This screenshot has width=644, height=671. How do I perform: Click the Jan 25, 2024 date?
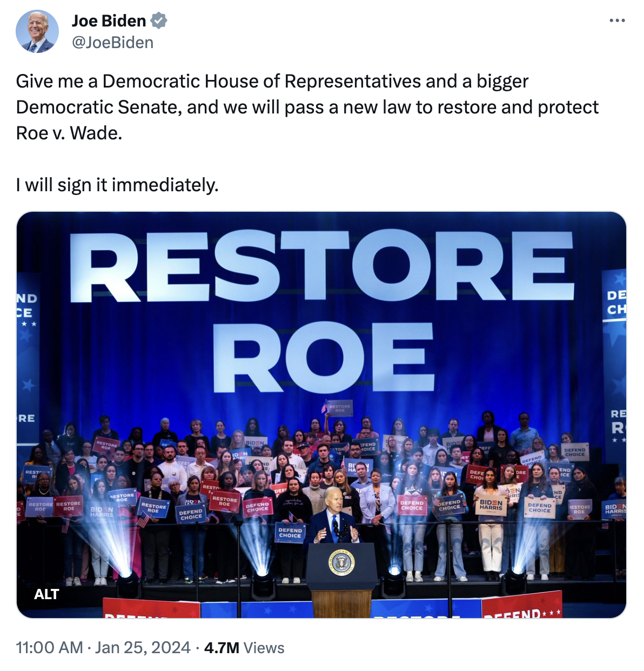(x=143, y=647)
